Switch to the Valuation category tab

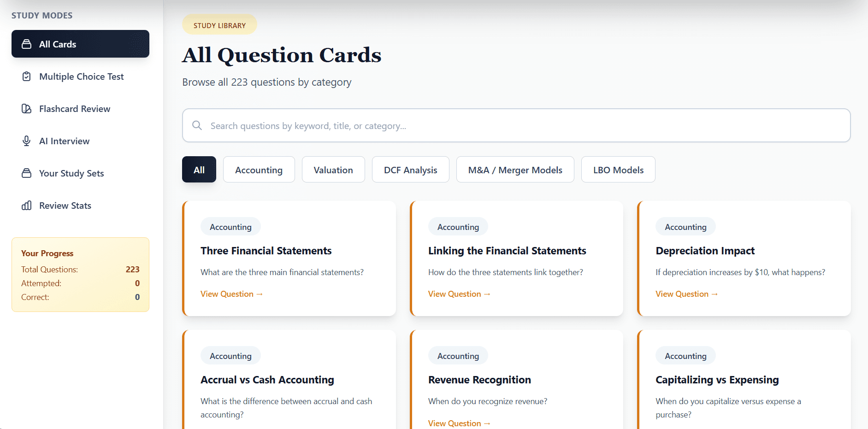pyautogui.click(x=333, y=170)
